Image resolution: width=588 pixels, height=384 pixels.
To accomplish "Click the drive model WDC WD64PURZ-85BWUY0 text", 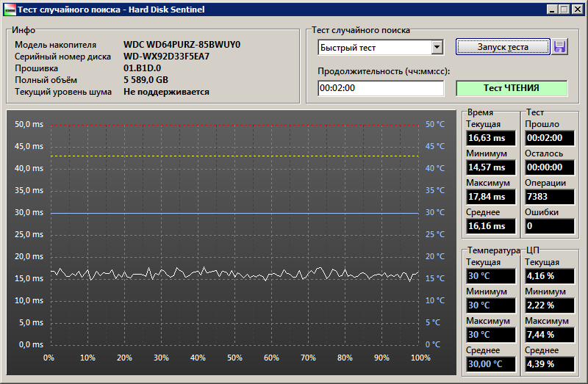I will tap(182, 45).
